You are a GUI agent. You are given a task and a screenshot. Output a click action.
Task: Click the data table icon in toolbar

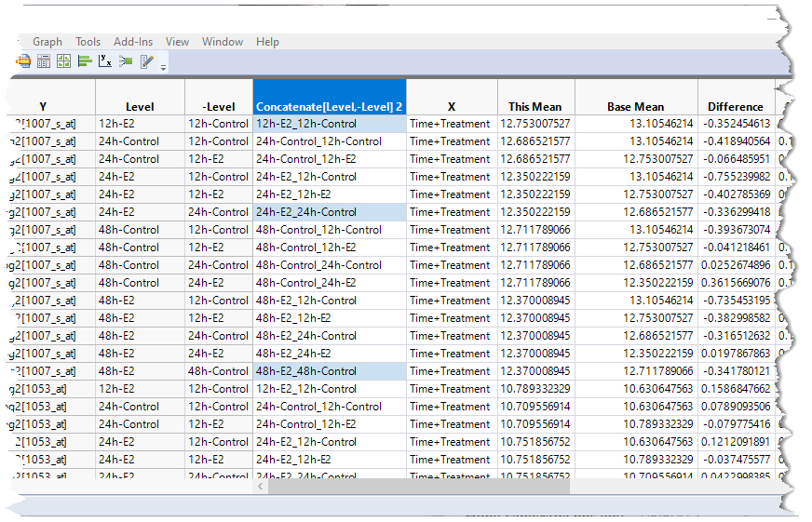pyautogui.click(x=44, y=61)
